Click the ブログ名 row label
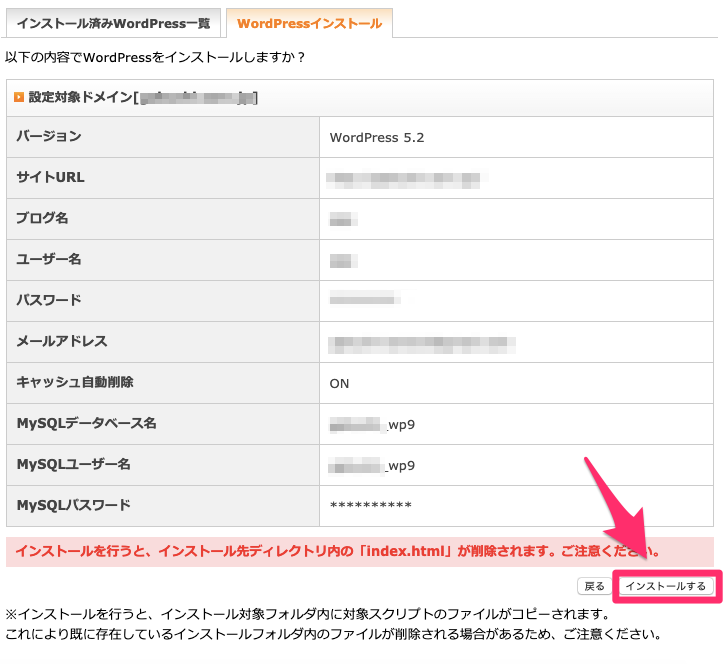The height and width of the screenshot is (664, 724). click(42, 218)
